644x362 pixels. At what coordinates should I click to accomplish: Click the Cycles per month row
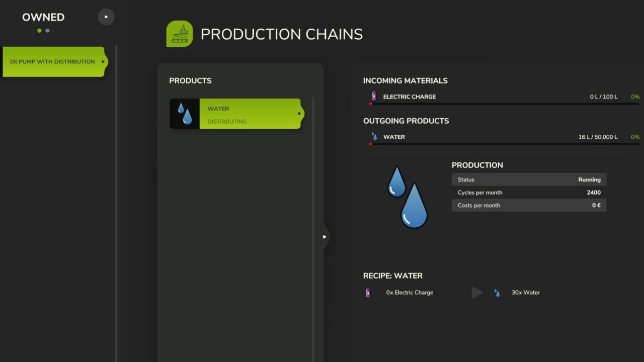click(529, 193)
